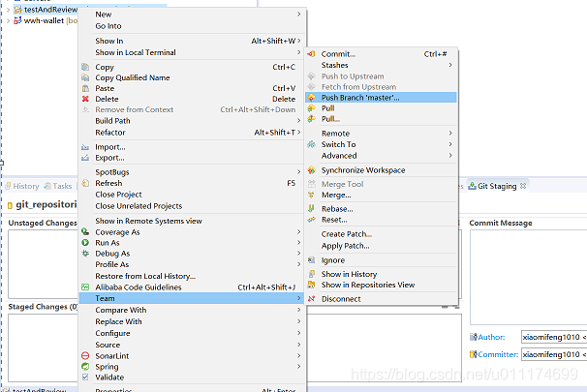Choose Refactor from context menu

click(x=193, y=133)
